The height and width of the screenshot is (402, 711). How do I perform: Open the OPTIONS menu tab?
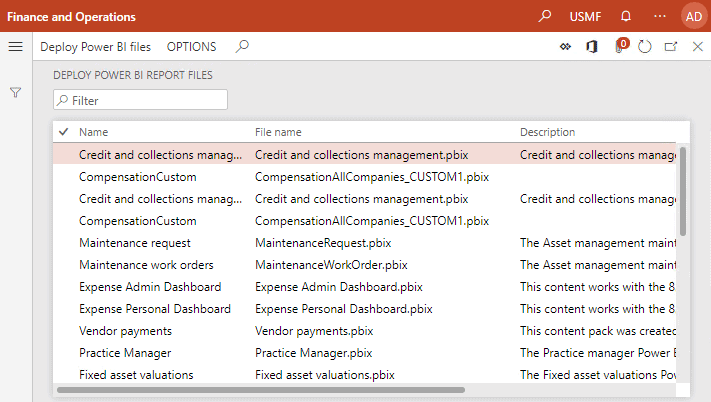pyautogui.click(x=191, y=47)
